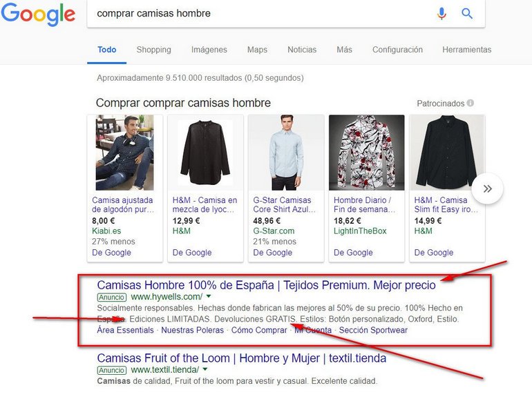
Task: Click the Google logo
Action: [x=38, y=14]
